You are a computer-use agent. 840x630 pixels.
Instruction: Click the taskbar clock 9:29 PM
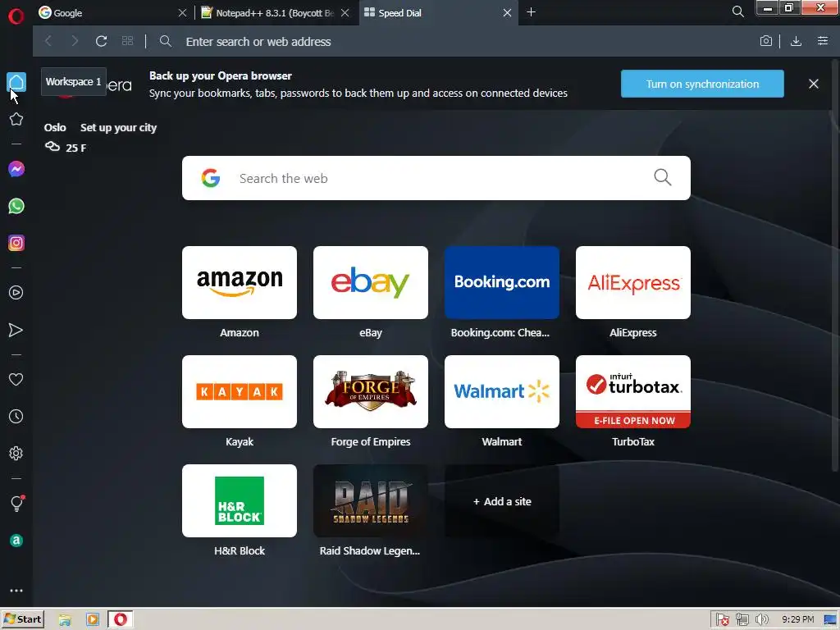797,619
